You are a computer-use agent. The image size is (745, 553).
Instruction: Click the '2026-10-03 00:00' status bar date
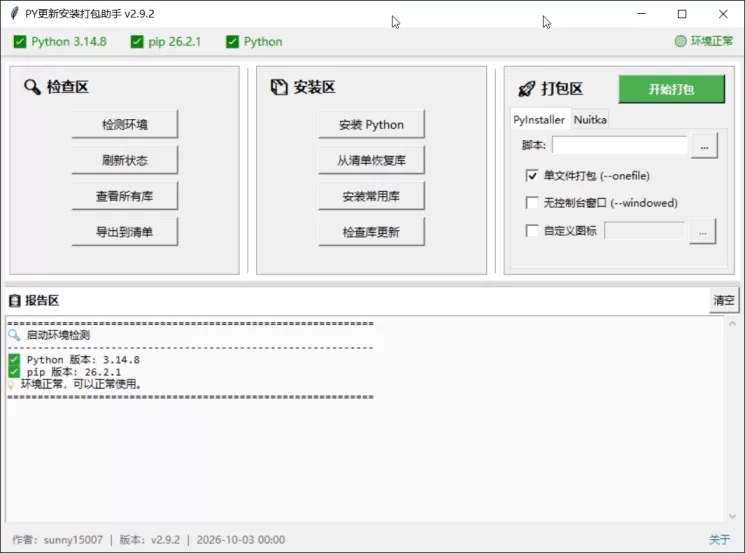pos(240,540)
